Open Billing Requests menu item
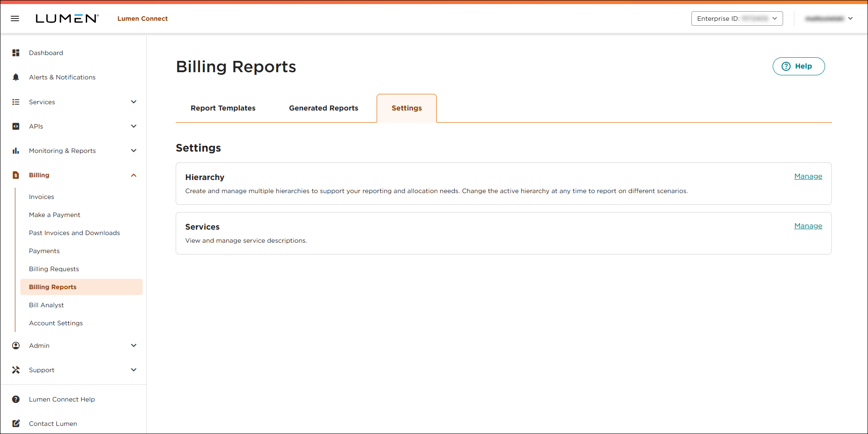868x434 pixels. pyautogui.click(x=54, y=269)
